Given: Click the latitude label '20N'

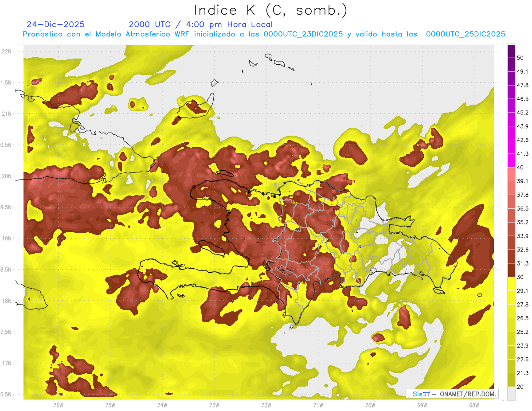Looking at the screenshot, I should 7,176.
